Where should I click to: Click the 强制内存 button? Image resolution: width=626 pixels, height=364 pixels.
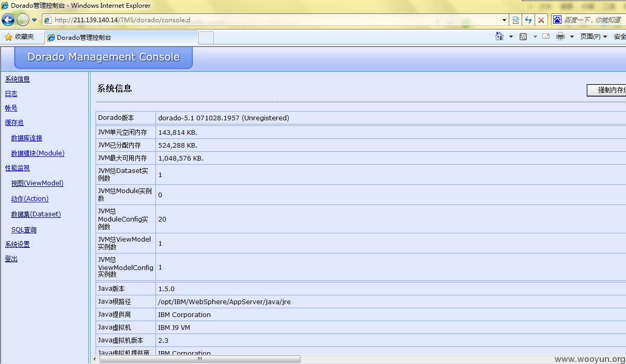(x=606, y=90)
